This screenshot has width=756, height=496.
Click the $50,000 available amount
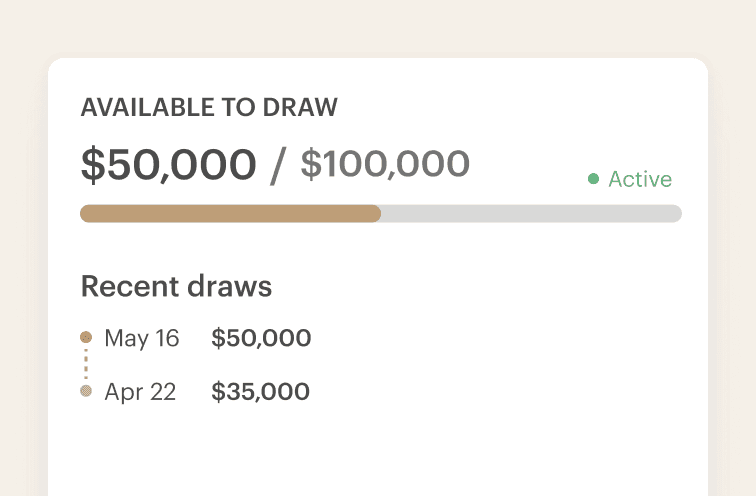168,164
